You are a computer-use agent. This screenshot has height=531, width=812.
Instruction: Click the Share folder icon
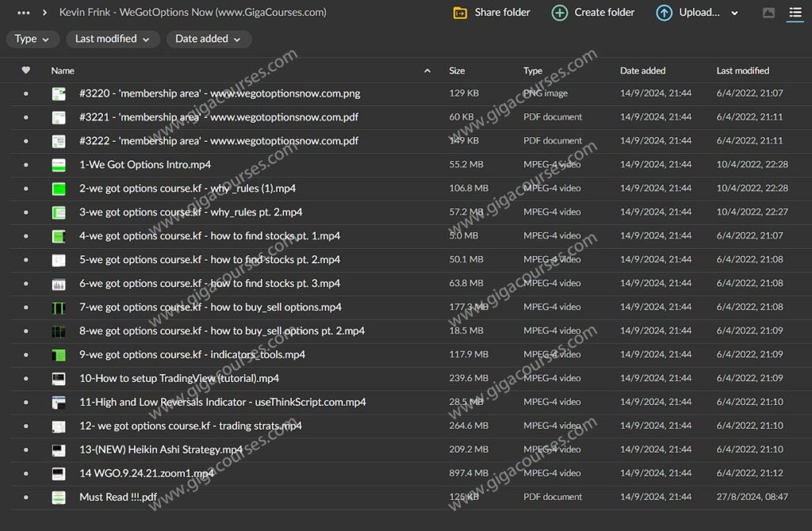pyautogui.click(x=460, y=13)
